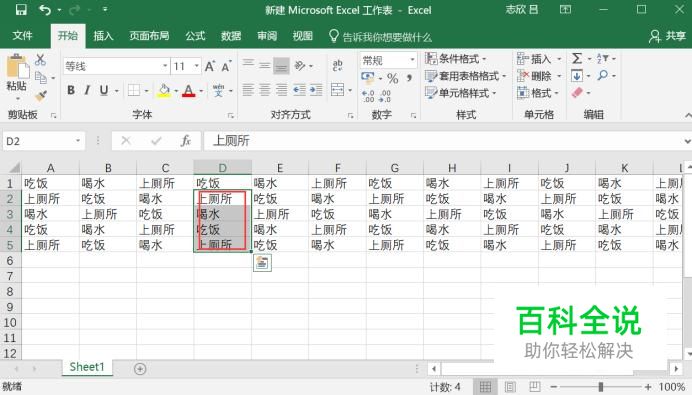Click the zoom slider handle
The height and width of the screenshot is (395, 692).
point(601,387)
